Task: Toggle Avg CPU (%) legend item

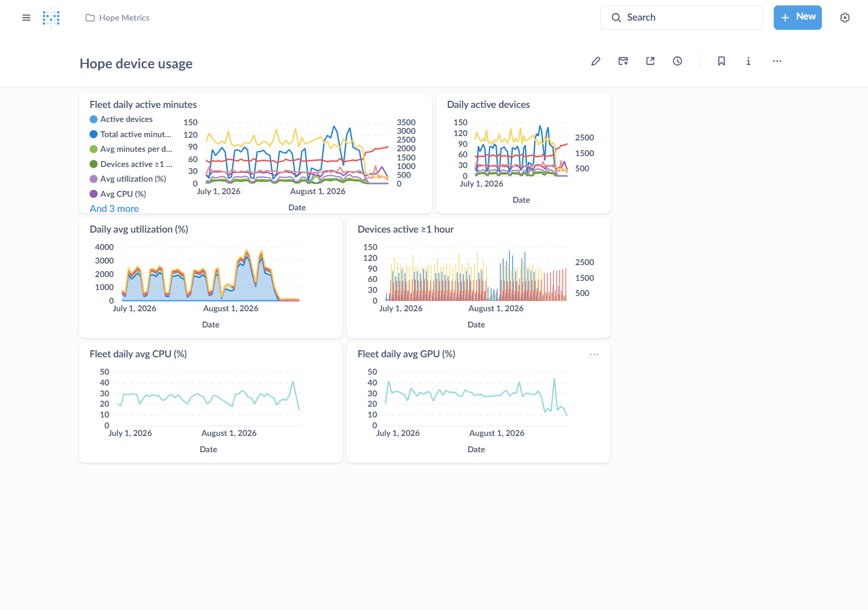Action: point(118,194)
